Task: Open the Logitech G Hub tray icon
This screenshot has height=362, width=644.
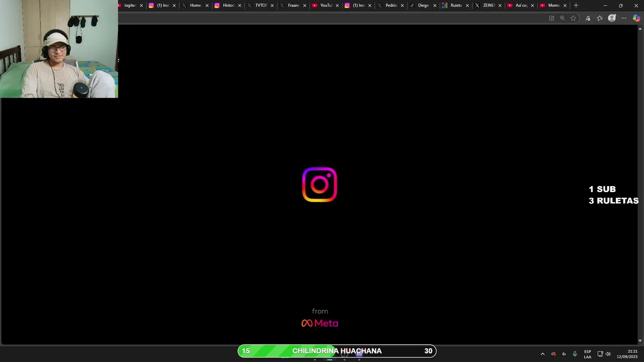Action: pos(564,354)
